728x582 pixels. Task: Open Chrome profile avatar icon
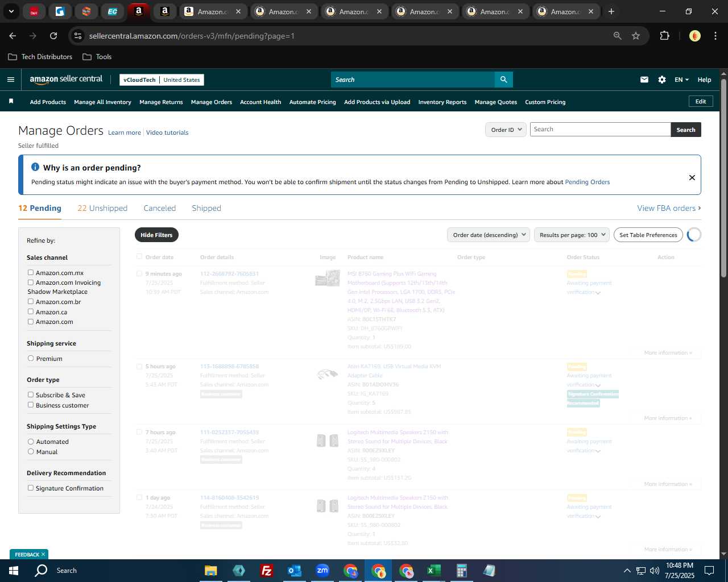(x=695, y=36)
